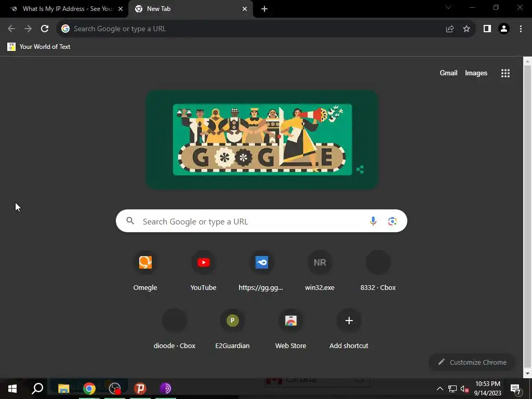Open the network status tray icon
Viewport: 532px width, 399px height.
[453, 389]
